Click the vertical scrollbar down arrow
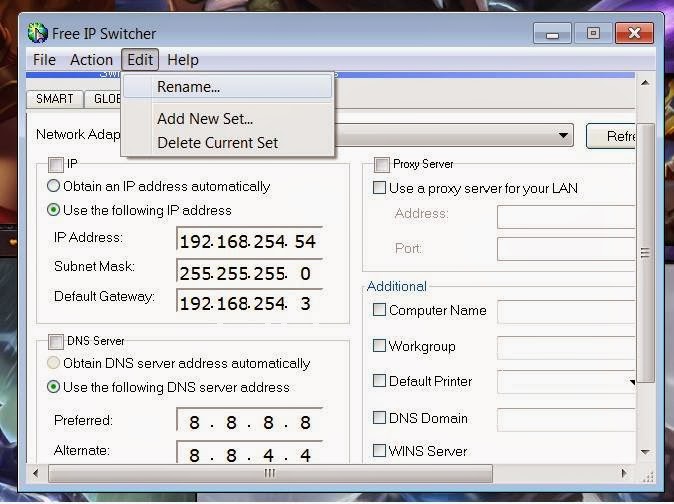Viewport: 674px width, 504px height. pyautogui.click(x=645, y=452)
